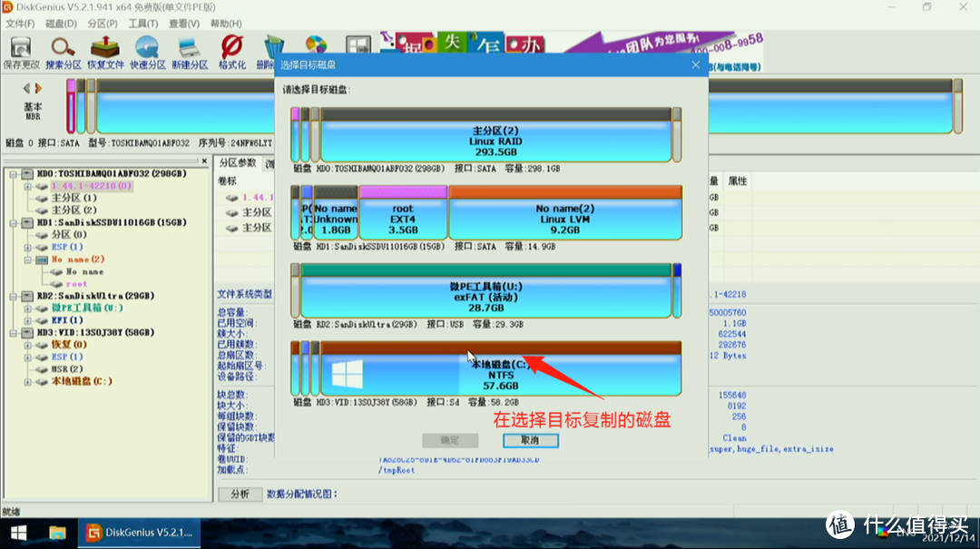Screen dimensions: 980x549
Task: Select 主分区(1) in disk tree
Action: click(73, 198)
